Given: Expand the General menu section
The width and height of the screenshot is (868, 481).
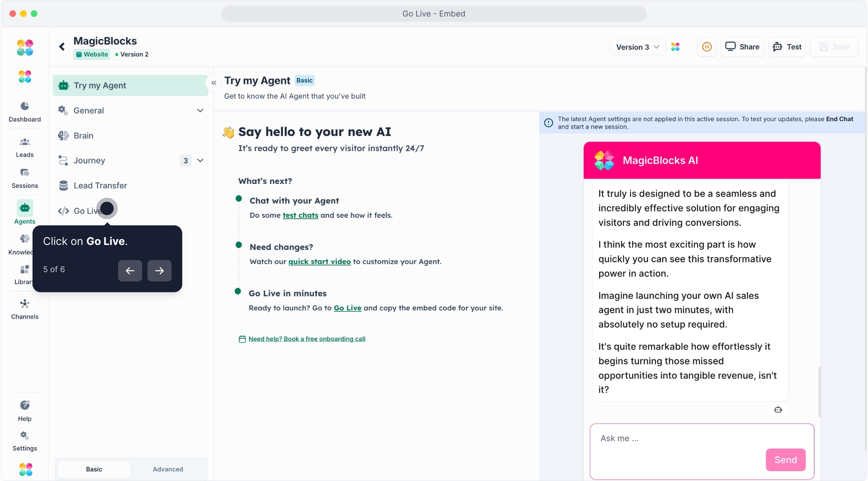Looking at the screenshot, I should coord(200,110).
